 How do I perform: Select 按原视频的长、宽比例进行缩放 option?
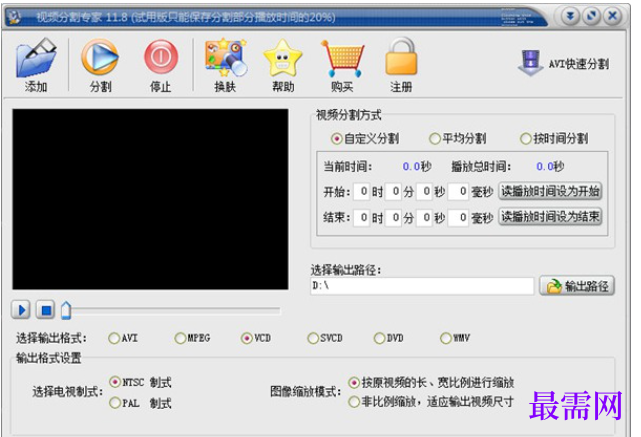coord(431,382)
